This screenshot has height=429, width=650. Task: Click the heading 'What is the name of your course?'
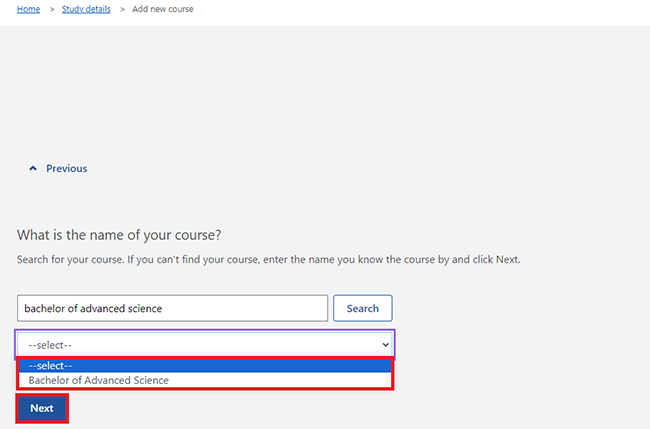coord(119,235)
